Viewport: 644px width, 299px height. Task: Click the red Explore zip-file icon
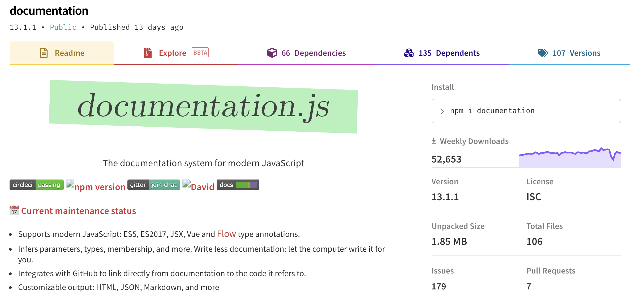click(148, 53)
